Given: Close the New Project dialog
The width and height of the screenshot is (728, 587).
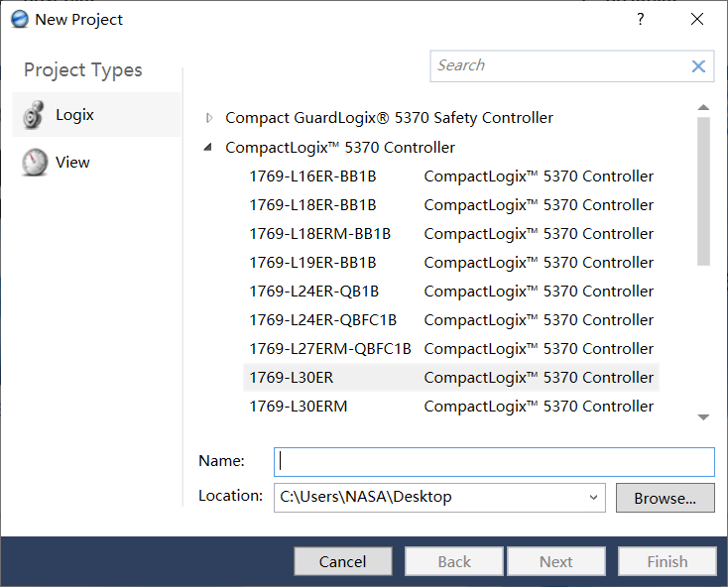Looking at the screenshot, I should (x=697, y=19).
